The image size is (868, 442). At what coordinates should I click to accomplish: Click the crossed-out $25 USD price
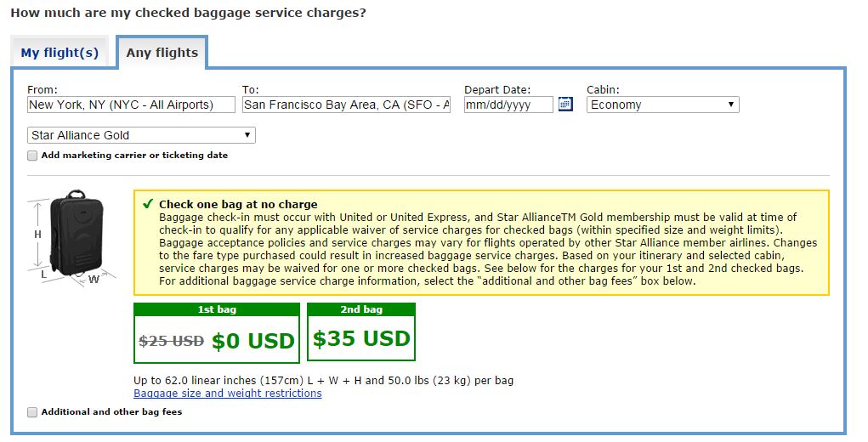171,341
